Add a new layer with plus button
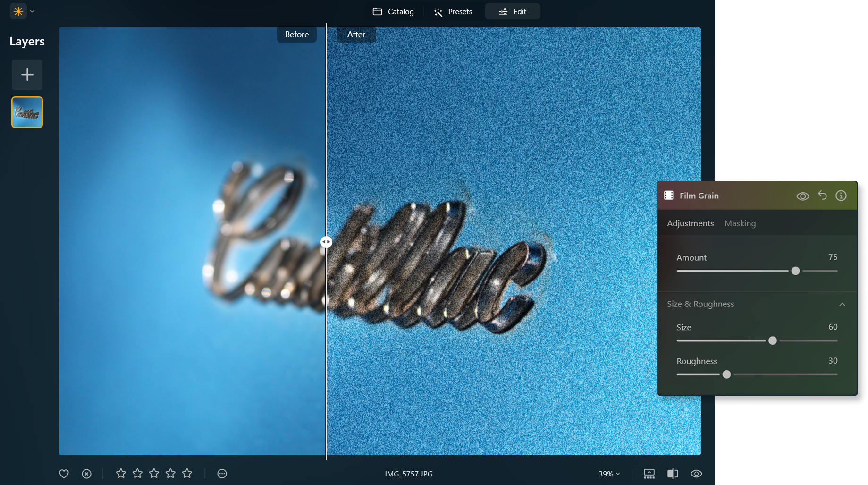 coord(27,75)
